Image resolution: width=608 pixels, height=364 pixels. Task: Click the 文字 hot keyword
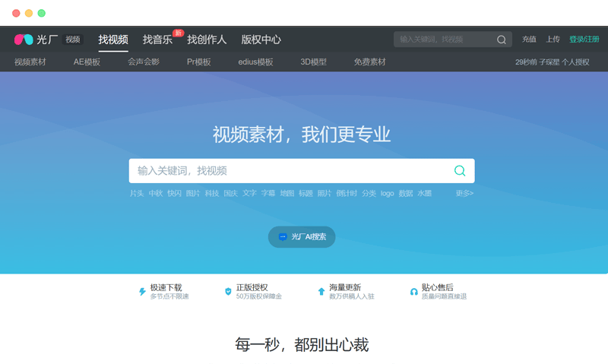click(249, 193)
